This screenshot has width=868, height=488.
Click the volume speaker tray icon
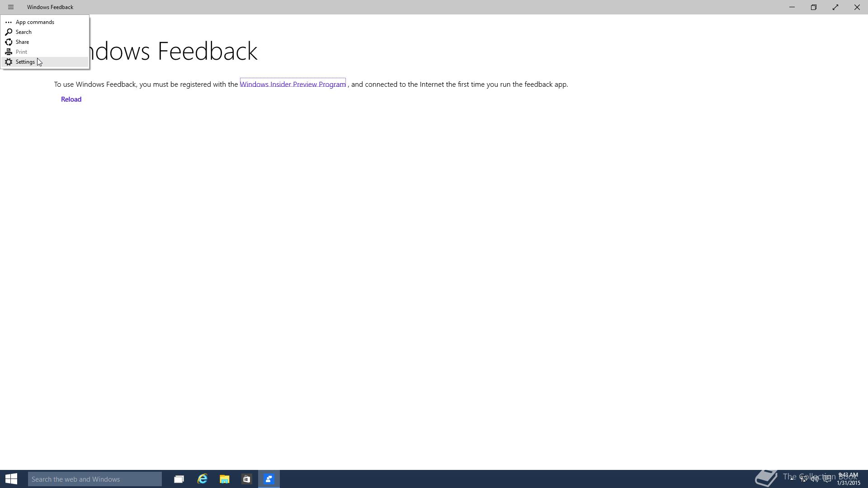[x=815, y=479]
